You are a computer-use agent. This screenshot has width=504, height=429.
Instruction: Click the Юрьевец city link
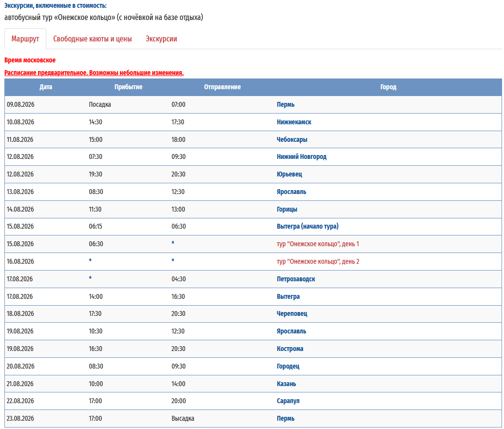pos(290,175)
